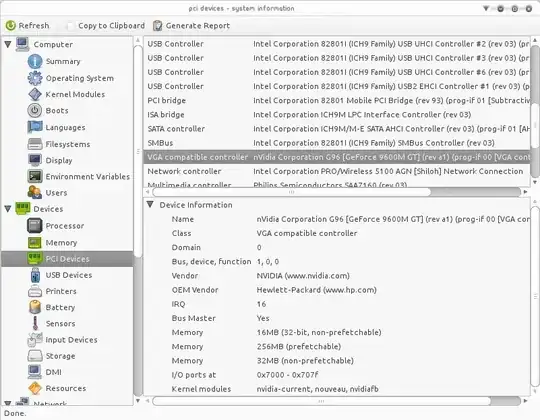Click the Resources diamond icon

point(35,388)
